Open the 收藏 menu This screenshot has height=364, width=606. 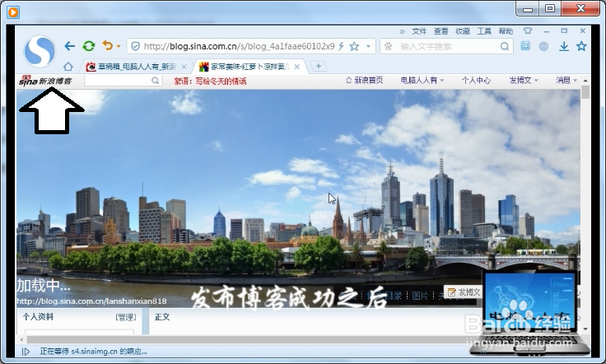tap(463, 31)
